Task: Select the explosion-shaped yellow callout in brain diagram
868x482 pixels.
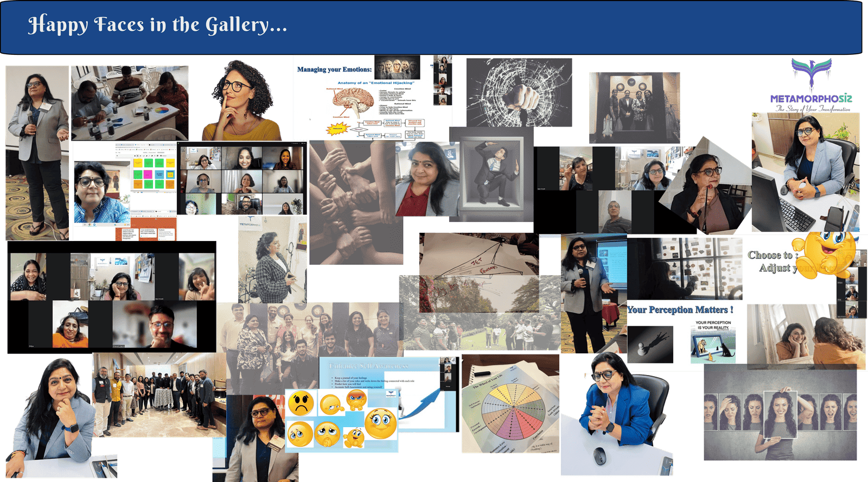Action: tap(337, 129)
